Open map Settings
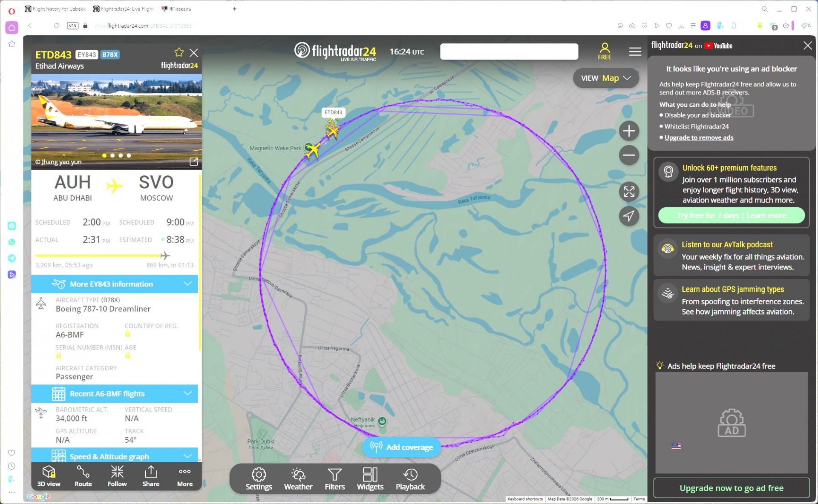This screenshot has height=504, width=818. click(x=259, y=479)
